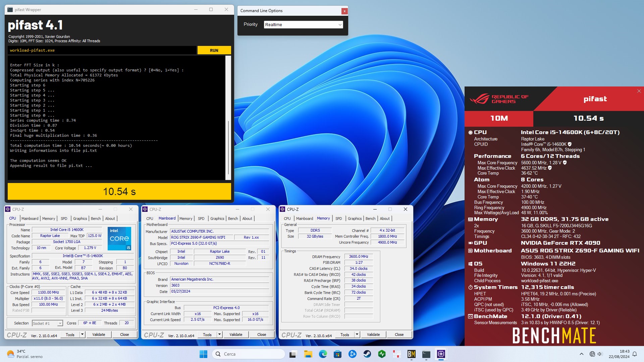Click the Intel Core i5 logo in CPU-Z
The height and width of the screenshot is (362, 644).
click(x=119, y=239)
